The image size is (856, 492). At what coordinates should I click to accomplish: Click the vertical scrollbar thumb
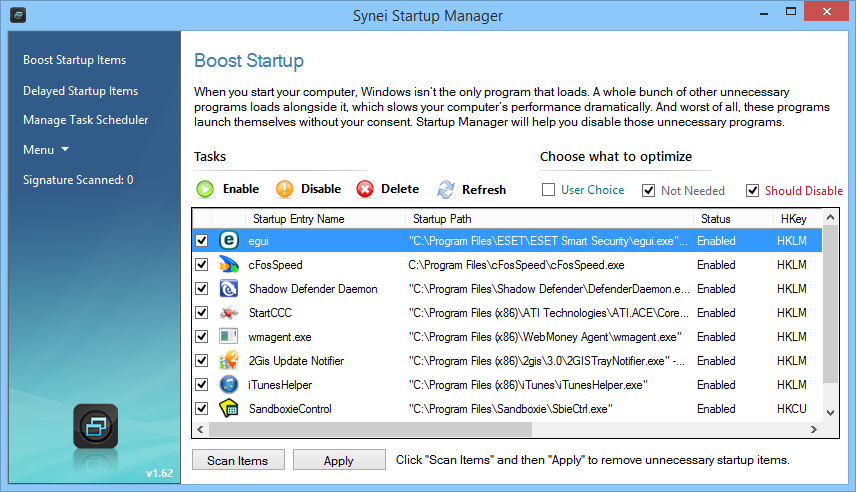pos(830,304)
